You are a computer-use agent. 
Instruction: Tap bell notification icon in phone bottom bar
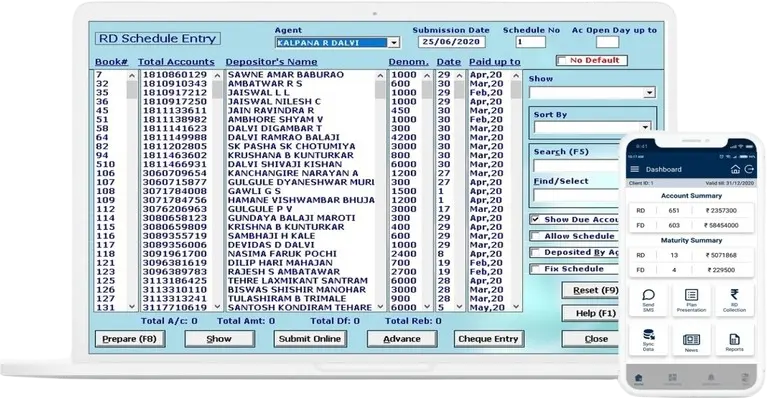711,378
